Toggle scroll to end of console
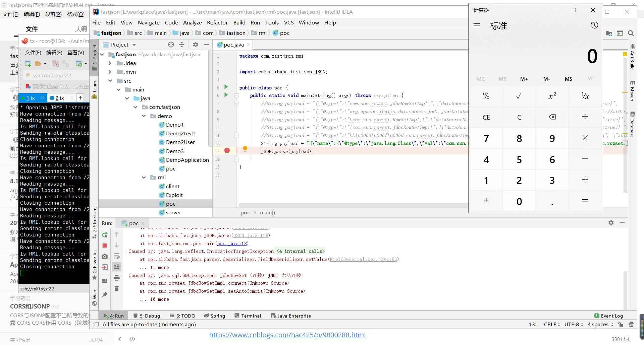This screenshot has height=345, width=644. pos(117,267)
